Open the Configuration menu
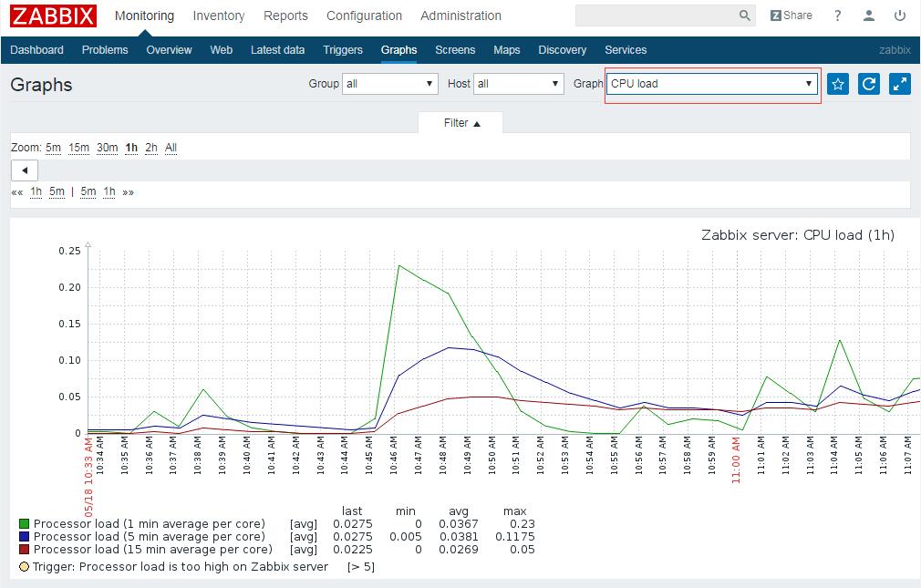Viewport: 921px width, 588px height. click(x=364, y=15)
